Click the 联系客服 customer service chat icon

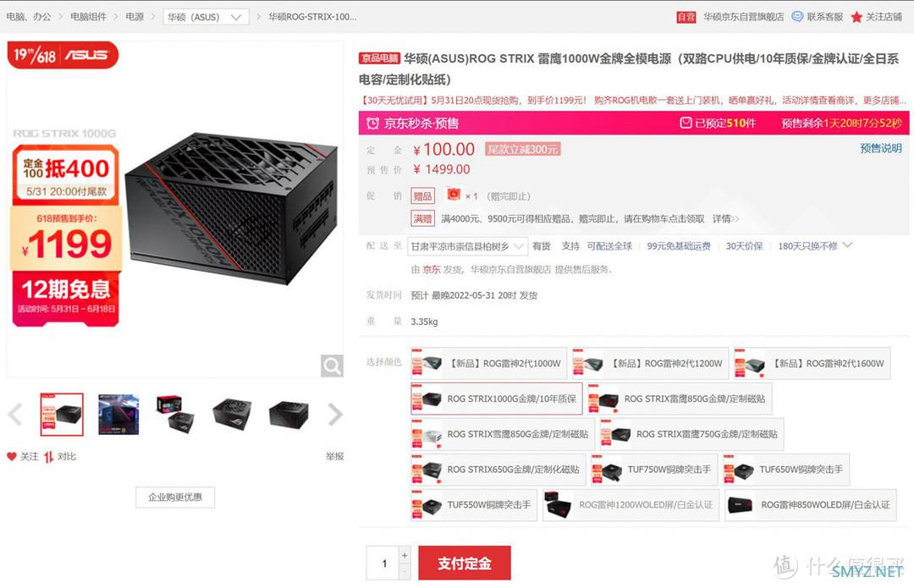(x=797, y=16)
